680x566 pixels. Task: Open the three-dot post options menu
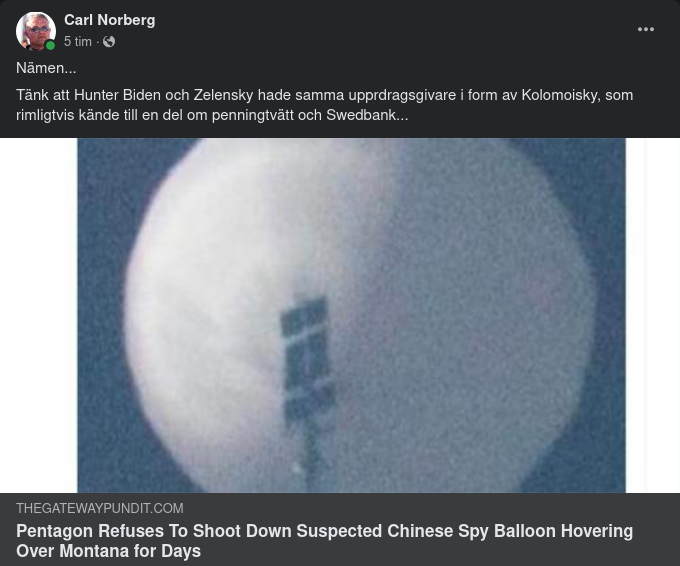pyautogui.click(x=646, y=29)
